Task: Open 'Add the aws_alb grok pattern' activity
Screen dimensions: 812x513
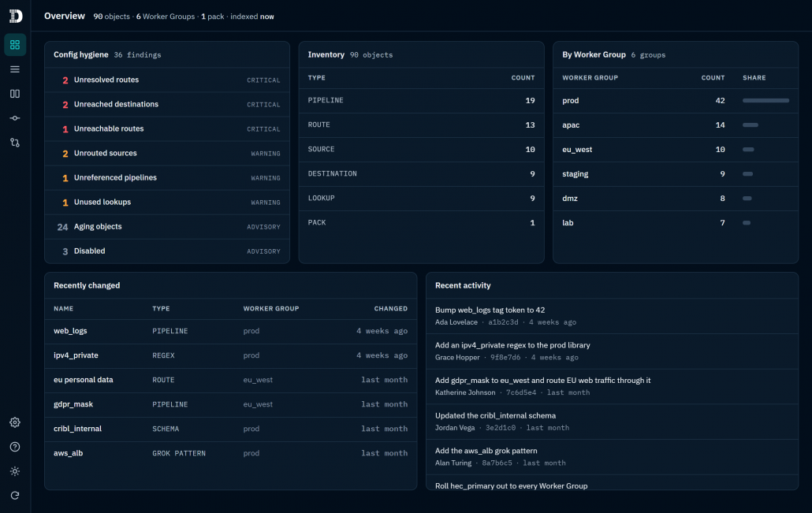Action: coord(612,456)
